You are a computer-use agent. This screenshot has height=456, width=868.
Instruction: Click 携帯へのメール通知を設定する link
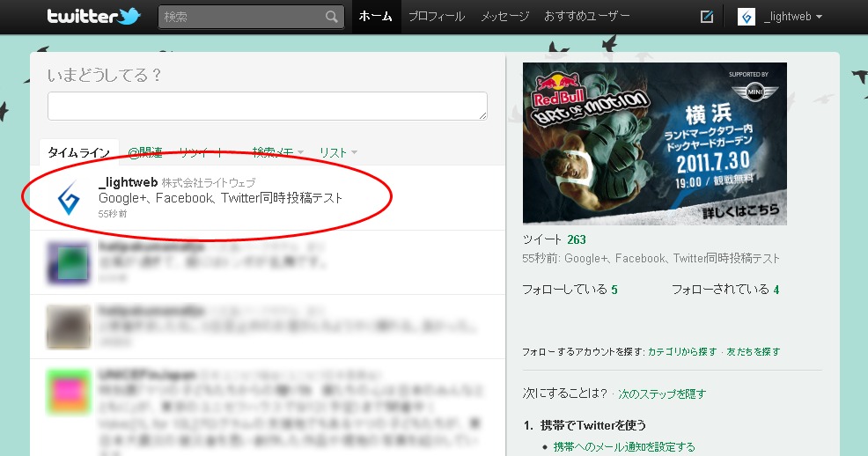pyautogui.click(x=624, y=446)
